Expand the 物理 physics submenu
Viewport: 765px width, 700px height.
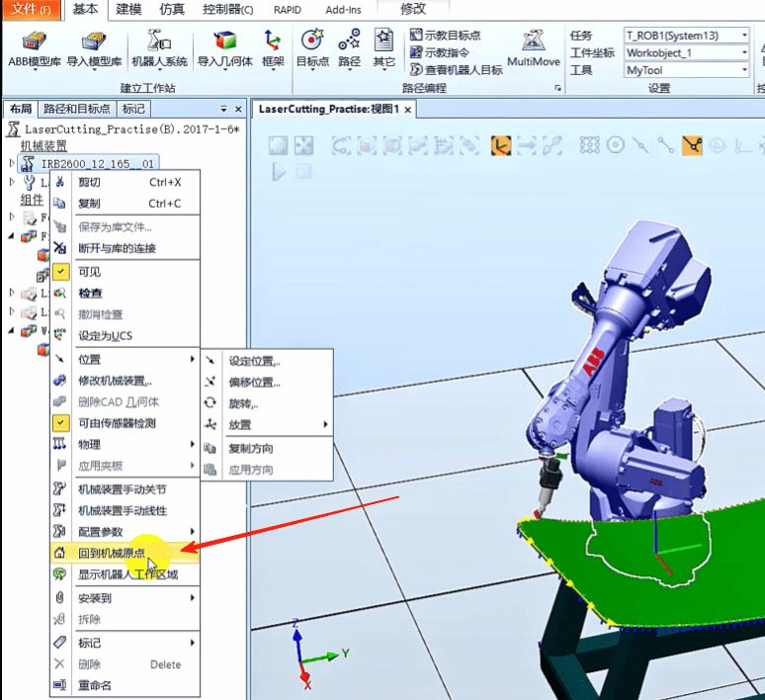click(125, 444)
